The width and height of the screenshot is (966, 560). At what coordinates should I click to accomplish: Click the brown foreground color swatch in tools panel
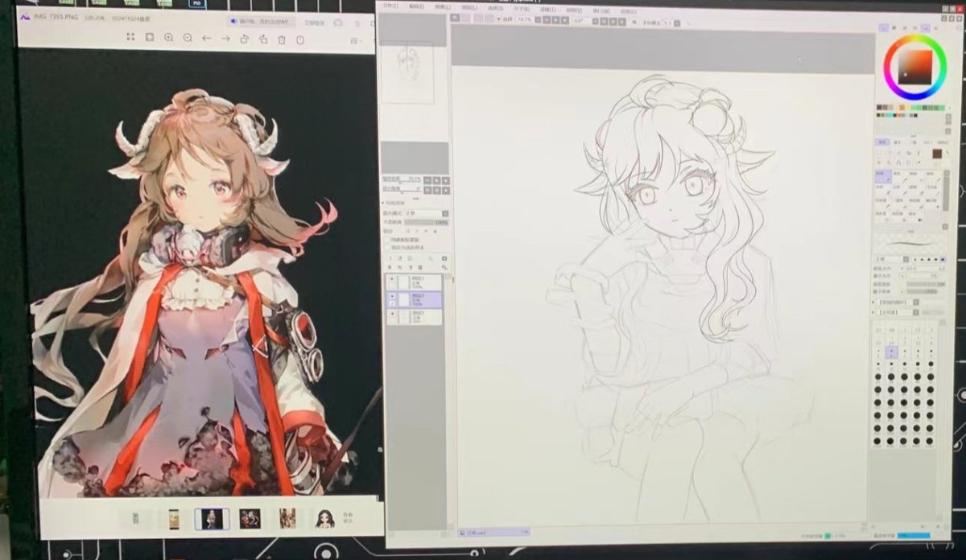937,154
